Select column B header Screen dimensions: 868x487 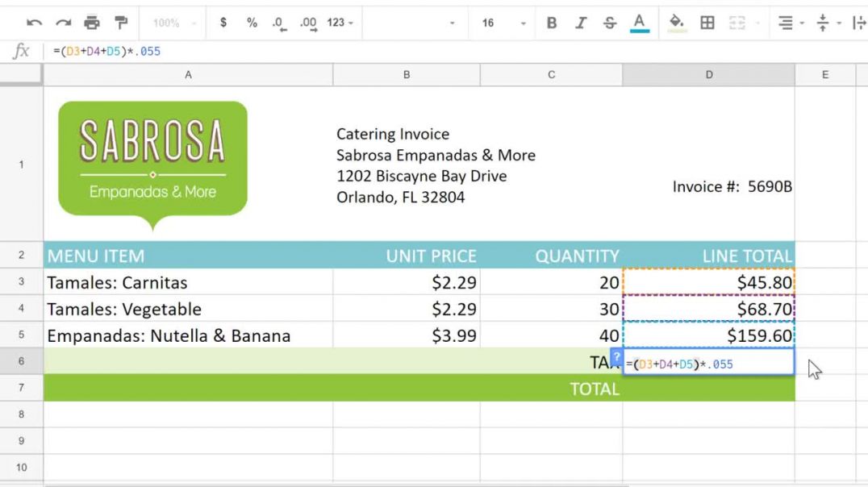click(407, 75)
